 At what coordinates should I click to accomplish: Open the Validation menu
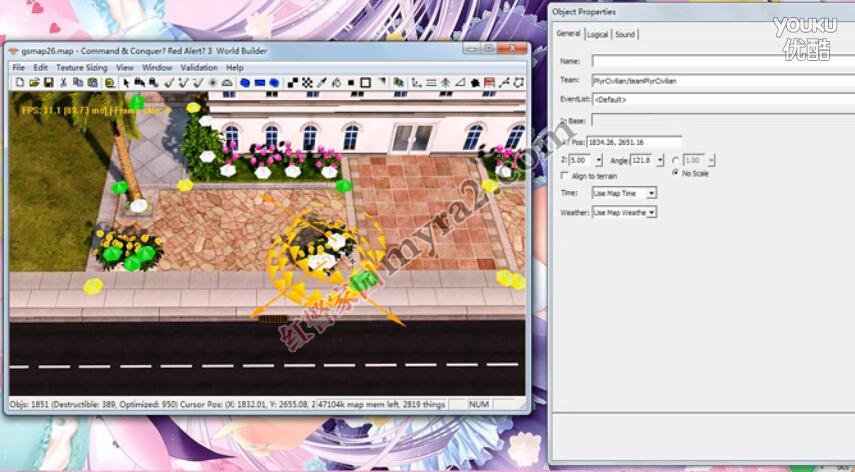(x=199, y=68)
